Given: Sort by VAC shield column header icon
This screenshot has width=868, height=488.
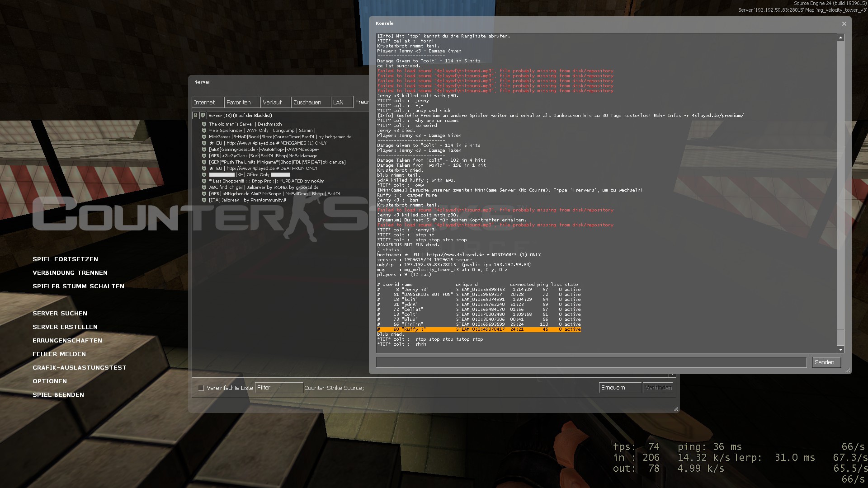Looking at the screenshot, I should [203, 116].
